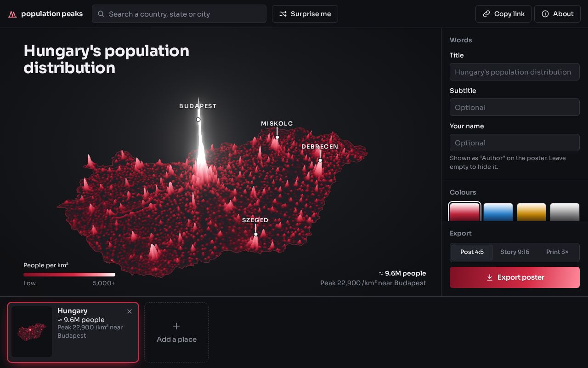Select the Post 4:5 export format

pos(472,252)
